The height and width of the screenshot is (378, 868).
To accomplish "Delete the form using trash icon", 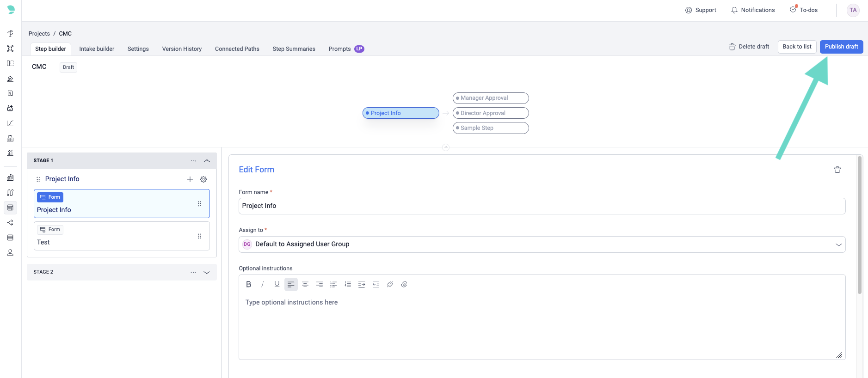I will click(837, 170).
